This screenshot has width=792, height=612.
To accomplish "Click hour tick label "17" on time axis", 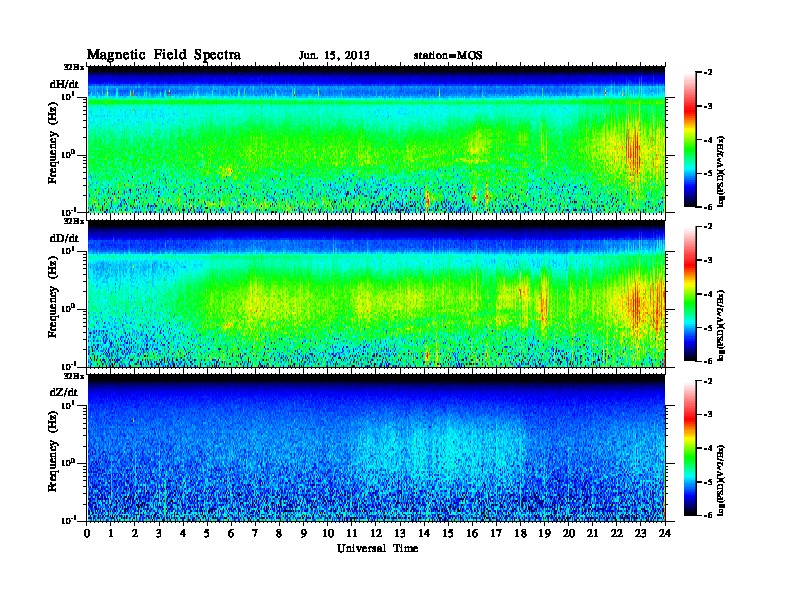I will pyautogui.click(x=497, y=534).
